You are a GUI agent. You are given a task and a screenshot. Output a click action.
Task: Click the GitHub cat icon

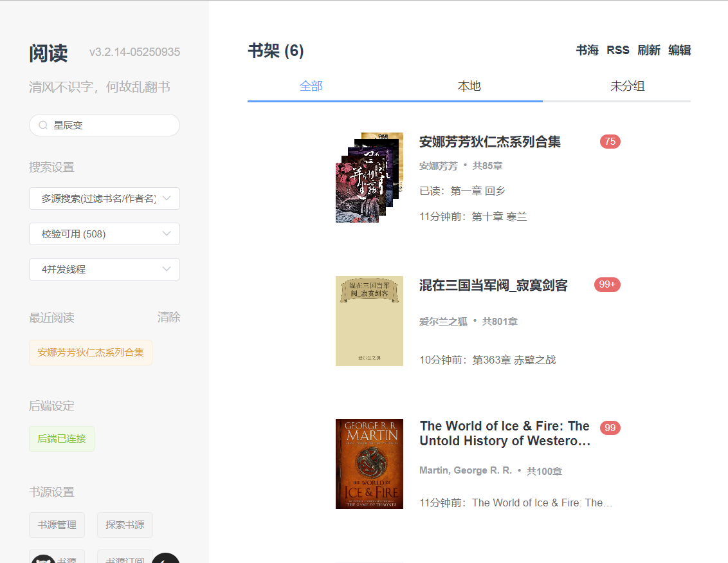point(43,557)
